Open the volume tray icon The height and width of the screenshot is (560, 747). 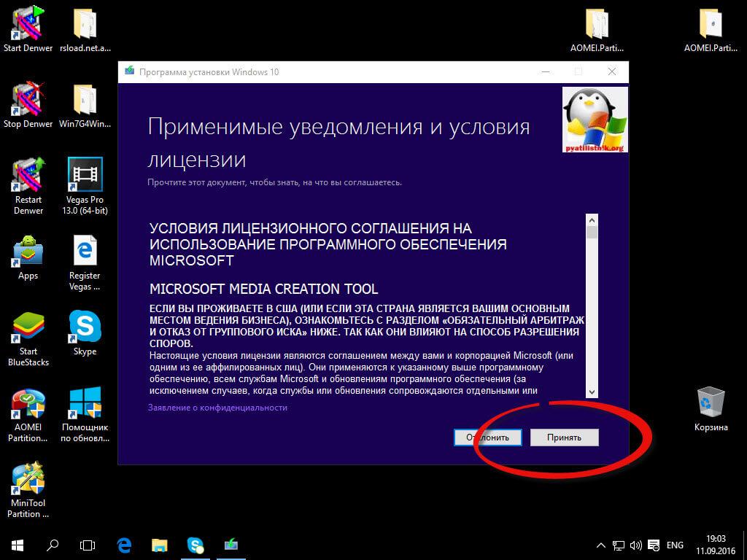pos(636,545)
